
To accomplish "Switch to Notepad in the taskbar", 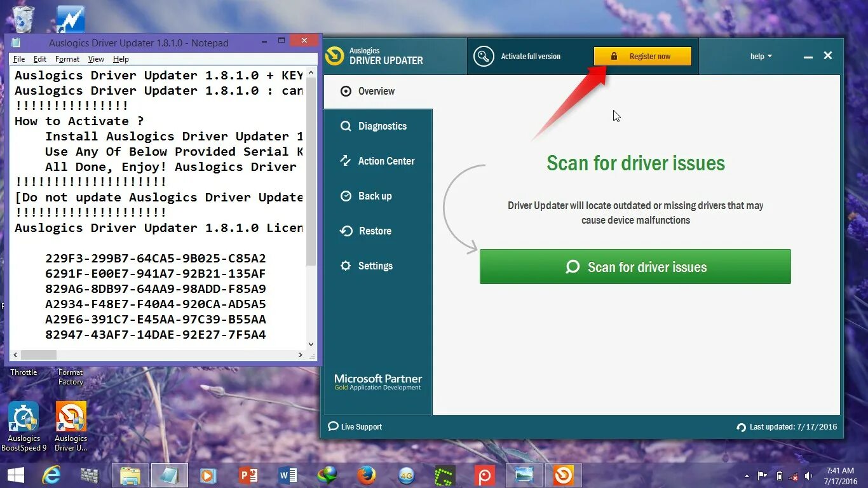I will coord(169,475).
